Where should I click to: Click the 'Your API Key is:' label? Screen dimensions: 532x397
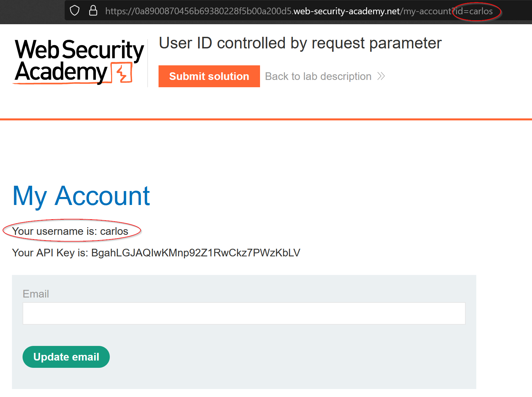[50, 253]
